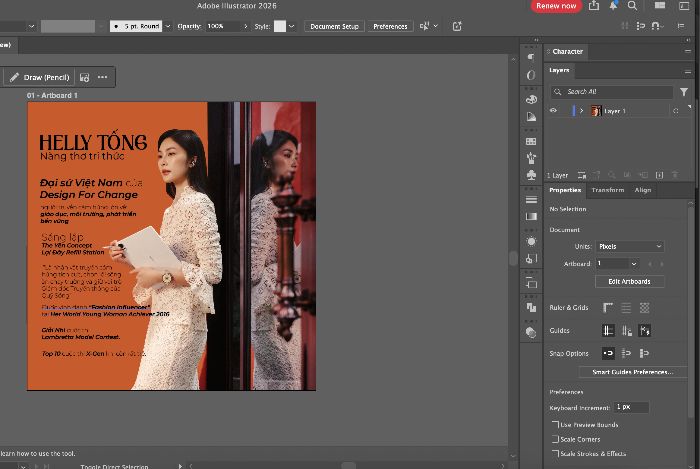
Task: Select the Layers panel tab
Action: coord(559,71)
